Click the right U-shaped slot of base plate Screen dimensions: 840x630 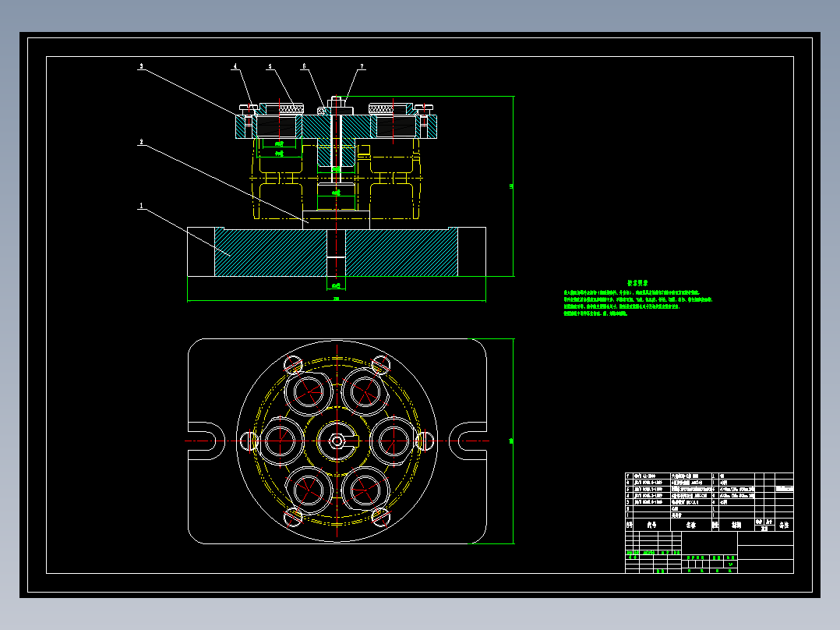click(x=468, y=441)
